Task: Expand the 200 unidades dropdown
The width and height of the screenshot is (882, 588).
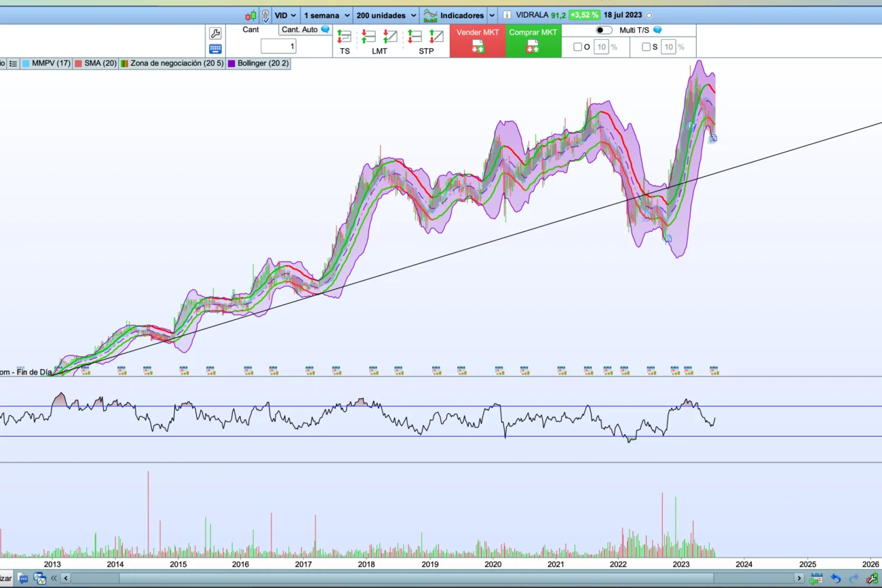Action: 386,15
